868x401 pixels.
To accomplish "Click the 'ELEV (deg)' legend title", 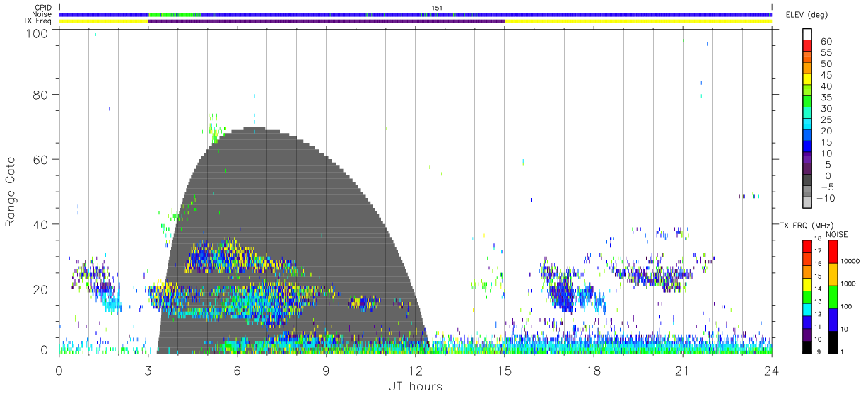I will [x=807, y=15].
